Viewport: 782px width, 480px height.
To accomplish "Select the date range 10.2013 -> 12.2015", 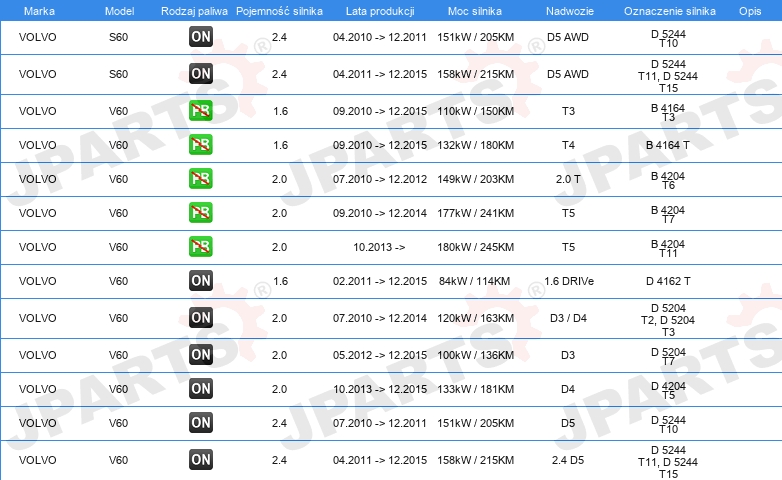I will pyautogui.click(x=380, y=389).
